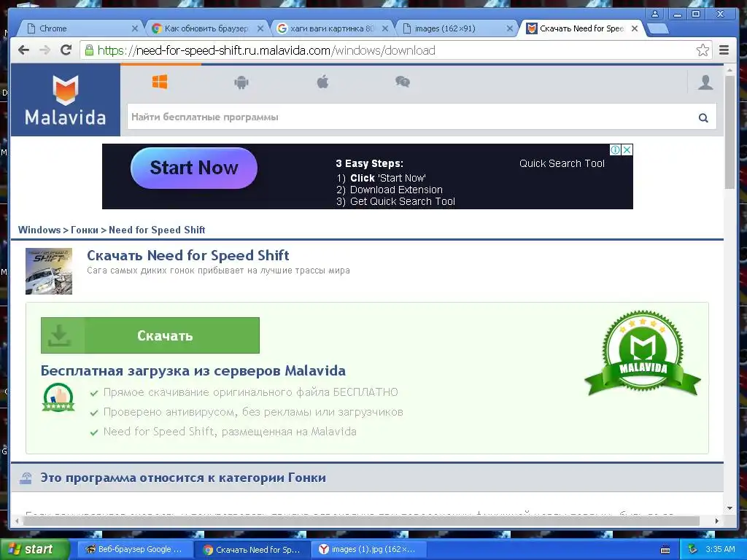Click the search magnifier icon
This screenshot has height=560, width=747.
coord(703,117)
